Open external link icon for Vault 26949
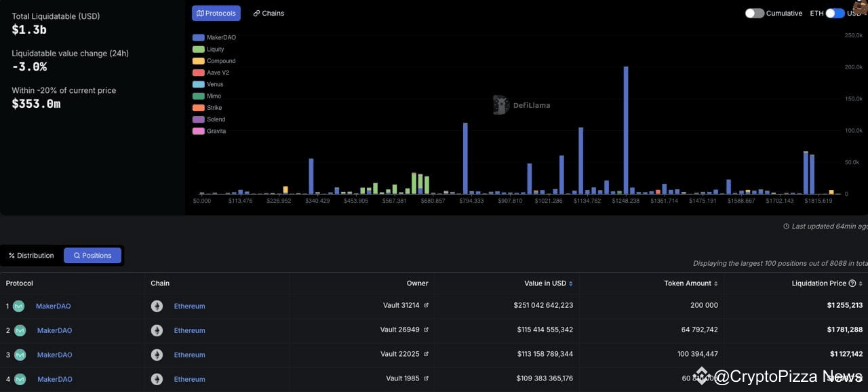 tap(426, 330)
